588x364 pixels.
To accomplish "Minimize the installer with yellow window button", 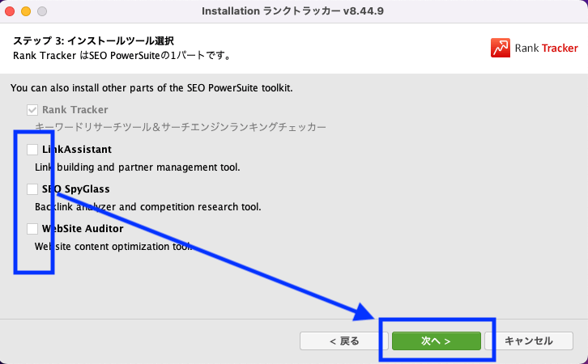I will coord(26,11).
